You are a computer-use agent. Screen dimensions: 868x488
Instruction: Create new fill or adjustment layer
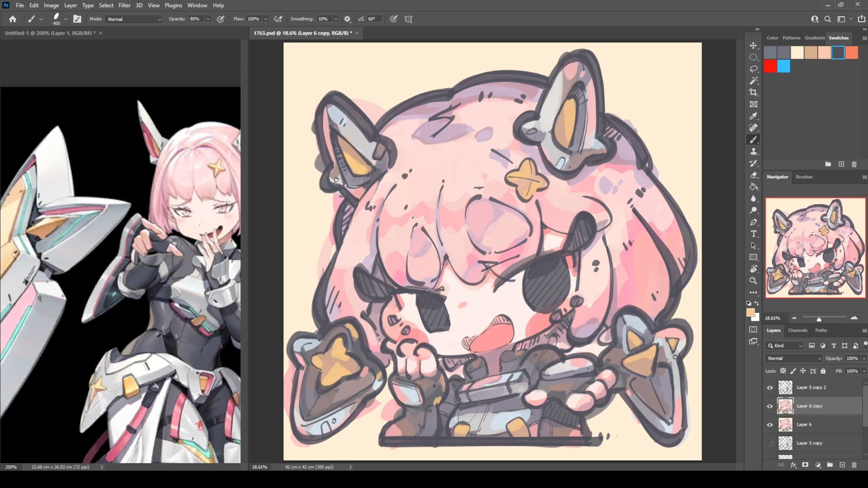pos(818,465)
